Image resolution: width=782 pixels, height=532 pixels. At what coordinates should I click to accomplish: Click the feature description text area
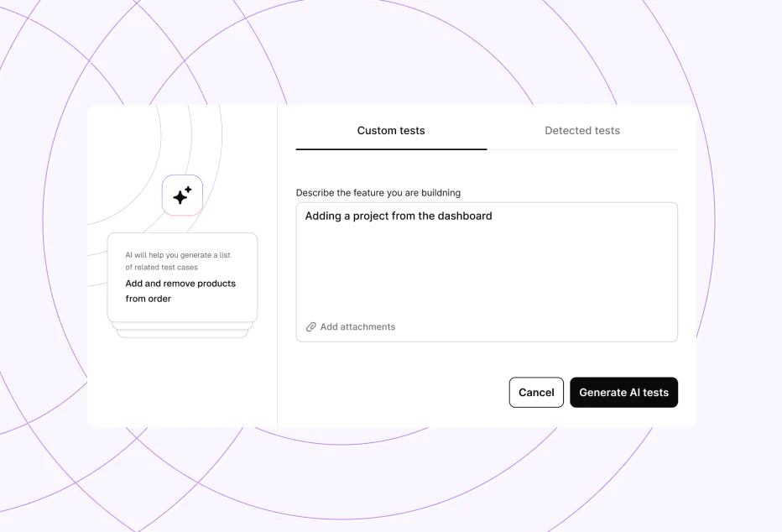point(487,272)
